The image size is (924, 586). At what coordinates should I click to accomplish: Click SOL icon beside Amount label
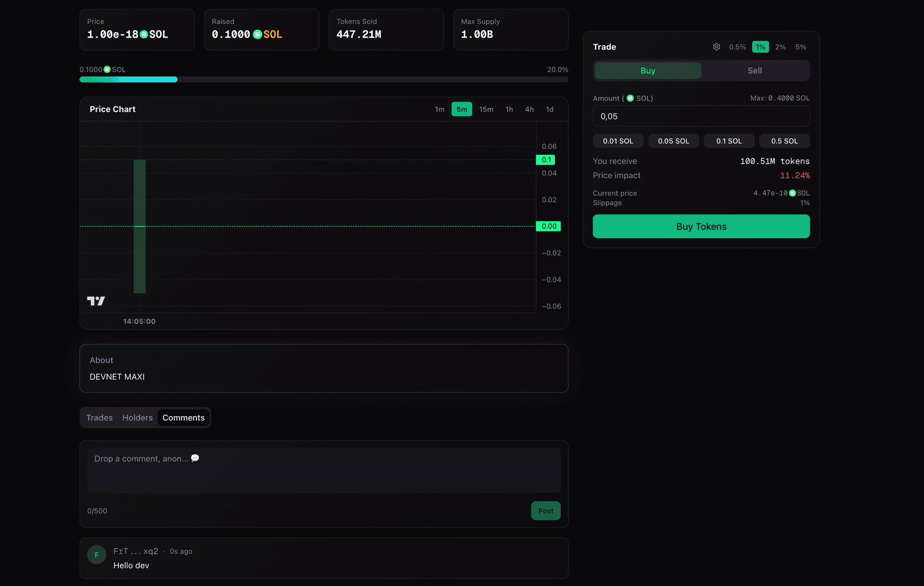point(630,98)
